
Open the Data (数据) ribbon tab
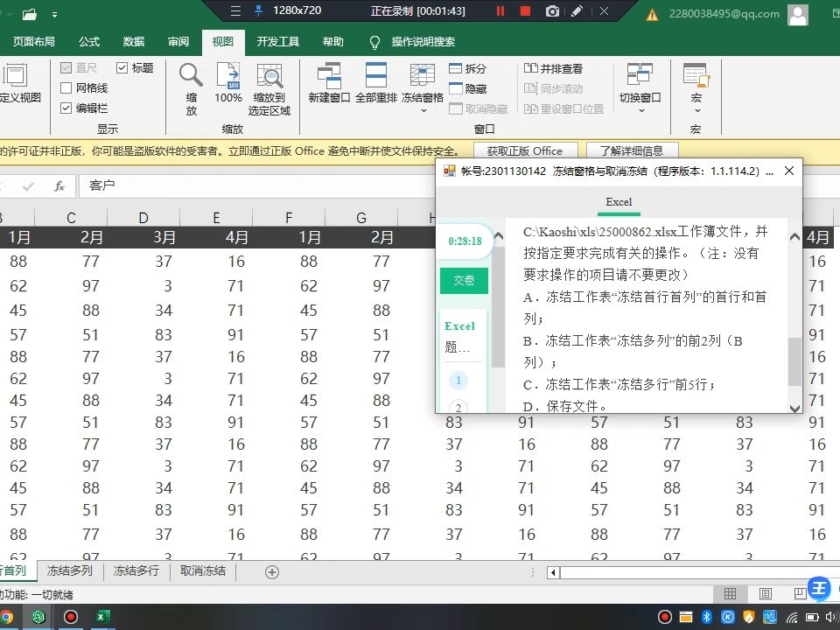pos(134,42)
